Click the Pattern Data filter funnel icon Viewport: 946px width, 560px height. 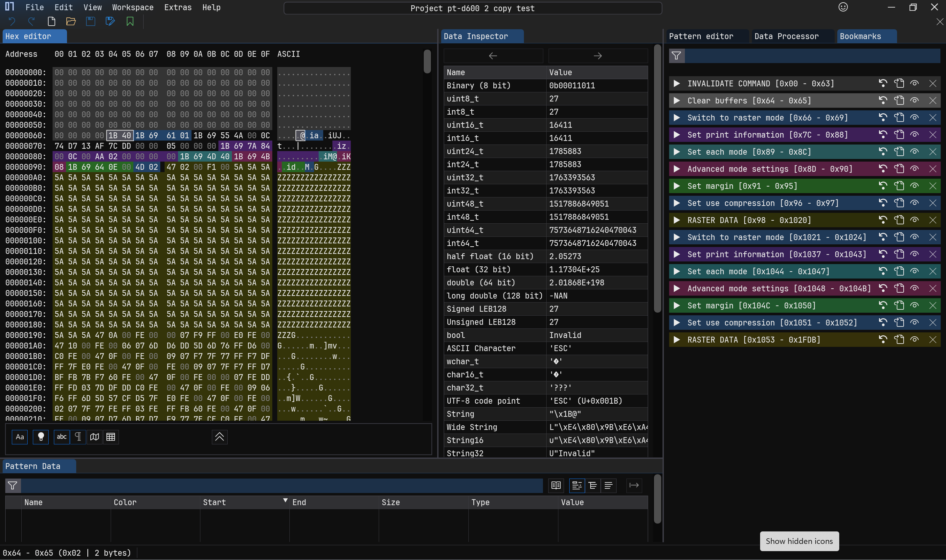(x=13, y=486)
